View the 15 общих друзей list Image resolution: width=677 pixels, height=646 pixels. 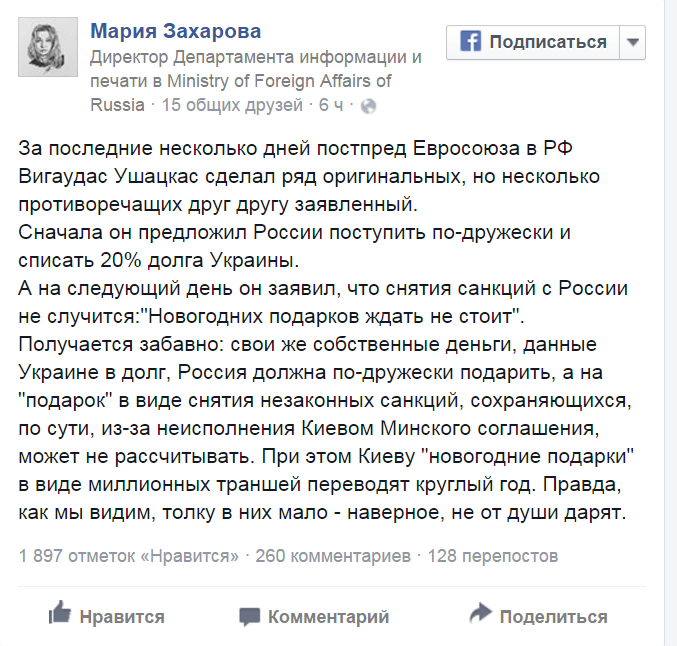[x=231, y=104]
